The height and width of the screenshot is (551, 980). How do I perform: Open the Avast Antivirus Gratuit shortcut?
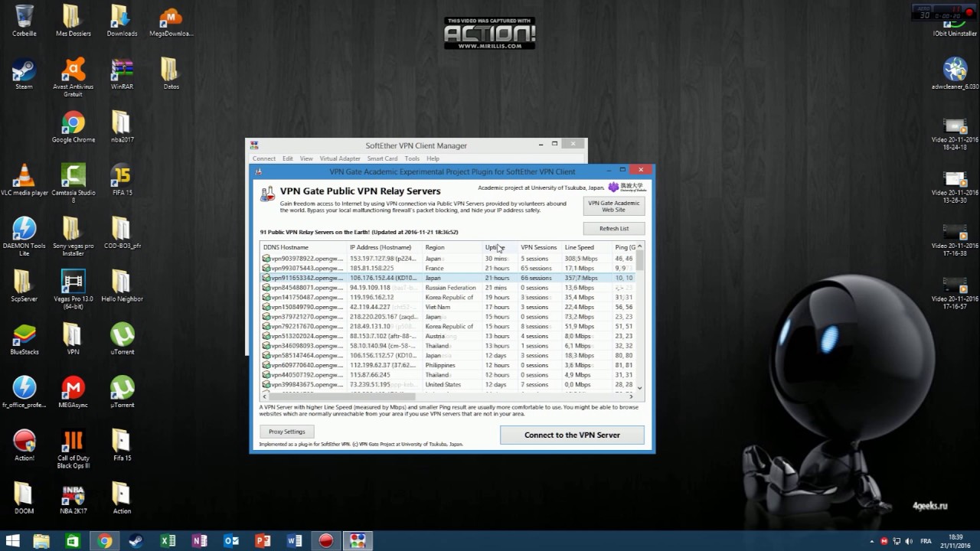tap(73, 77)
